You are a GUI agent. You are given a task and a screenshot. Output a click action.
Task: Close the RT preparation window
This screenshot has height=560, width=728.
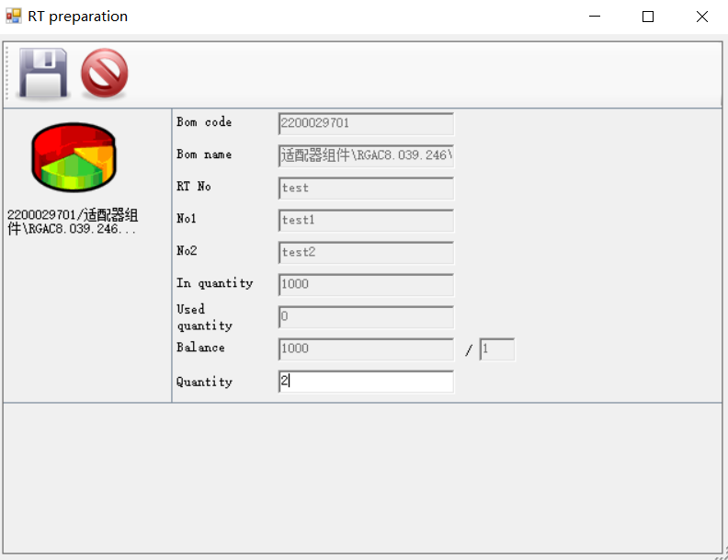(x=702, y=17)
